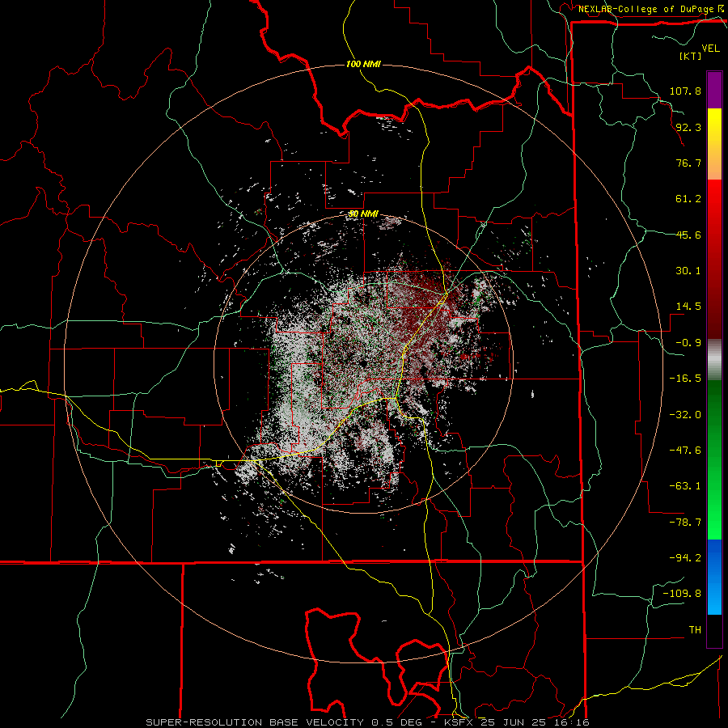Image resolution: width=728 pixels, height=728 pixels.
Task: Click the -94.2 legend value
Action: [x=685, y=557]
